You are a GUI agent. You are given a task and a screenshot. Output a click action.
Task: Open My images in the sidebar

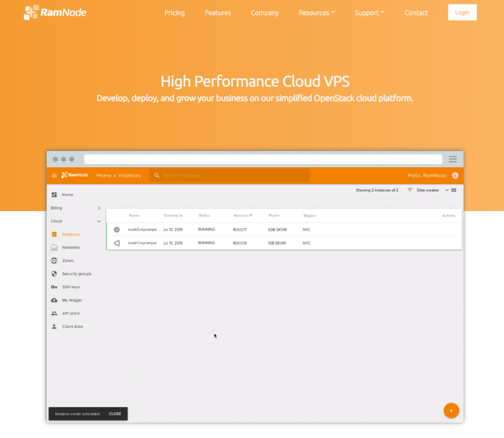tap(72, 300)
